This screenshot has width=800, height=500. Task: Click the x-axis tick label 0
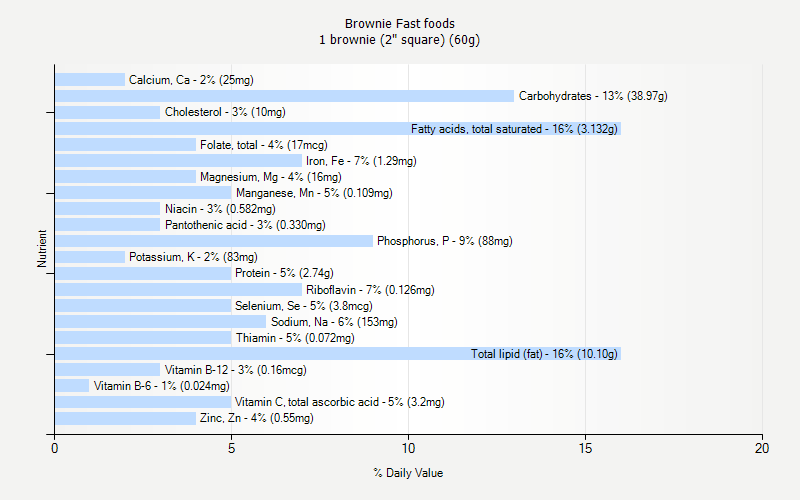pos(55,448)
